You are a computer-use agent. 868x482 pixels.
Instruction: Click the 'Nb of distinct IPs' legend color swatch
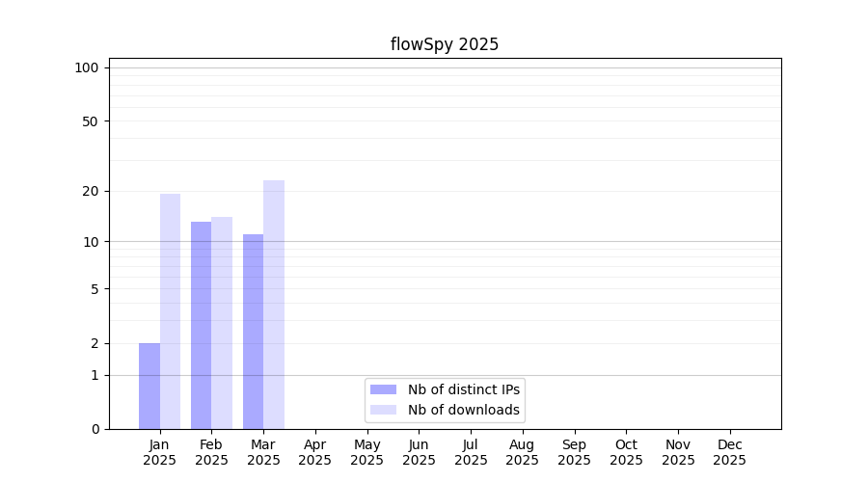(x=383, y=389)
